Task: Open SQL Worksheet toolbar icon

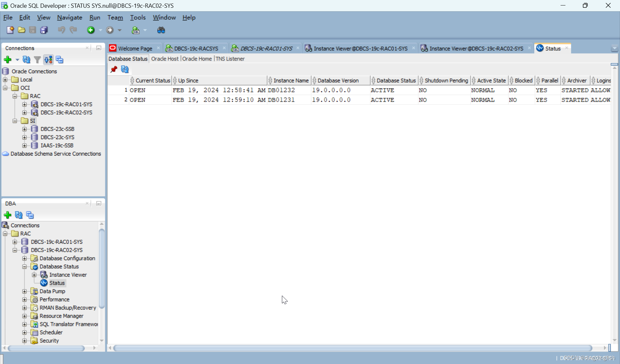Action: tap(136, 30)
